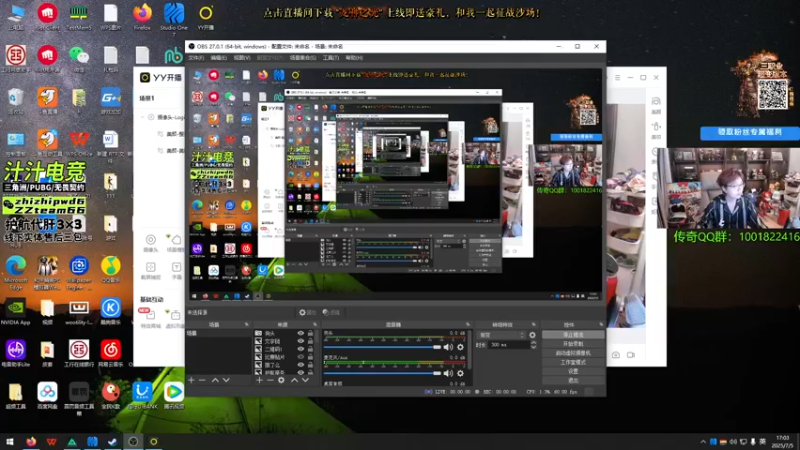The image size is (800, 450).
Task: Toggle lock on the fifth source row
Action: coord(310,365)
